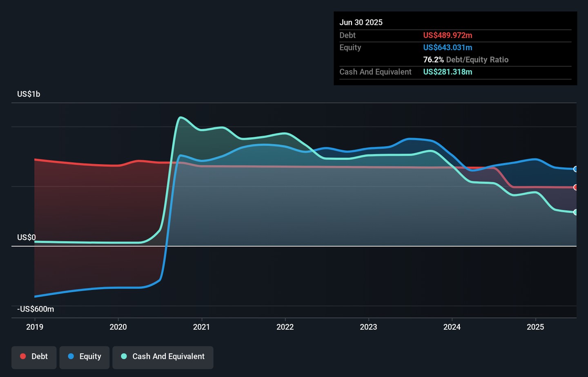
Task: Click the 2023 year on the timeline
Action: (x=368, y=327)
